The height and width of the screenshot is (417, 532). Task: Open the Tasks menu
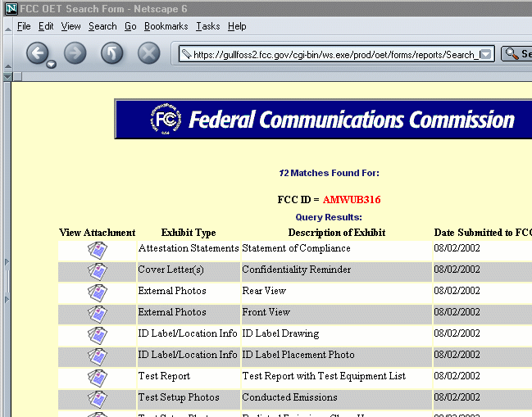pos(207,26)
